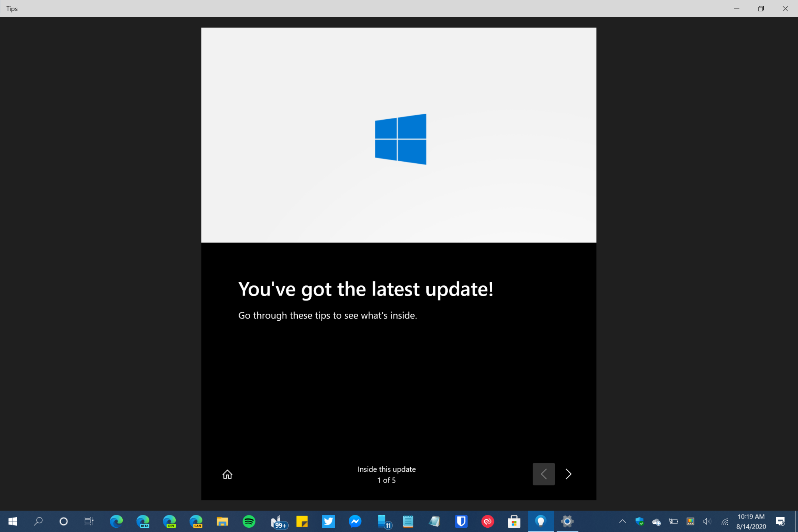Open Bitwarden from the taskbar
The width and height of the screenshot is (798, 532).
click(x=461, y=521)
